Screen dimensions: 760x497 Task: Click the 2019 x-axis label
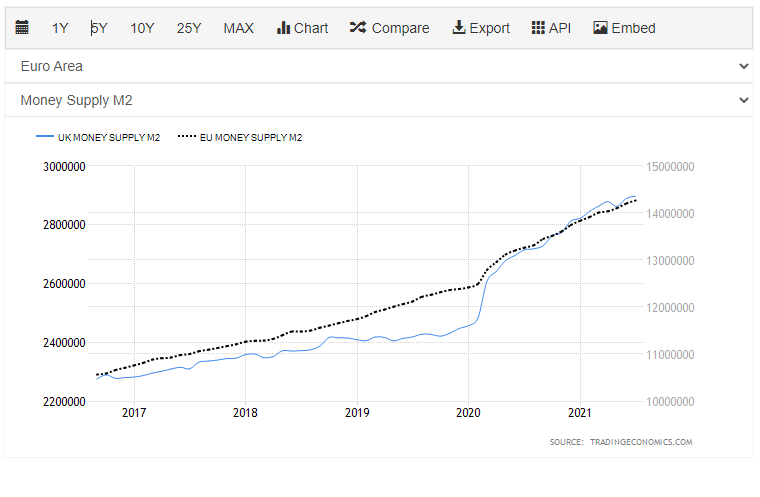(357, 413)
